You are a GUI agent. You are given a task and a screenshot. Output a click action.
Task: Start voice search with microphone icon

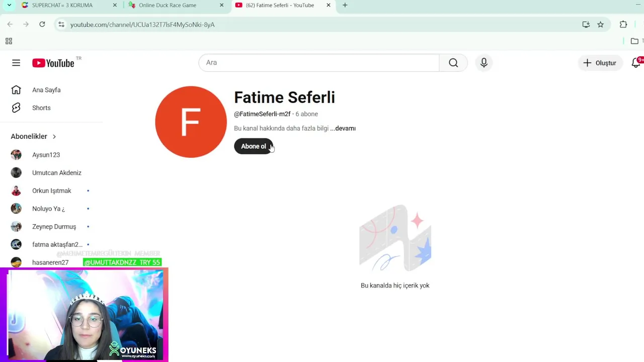(484, 63)
